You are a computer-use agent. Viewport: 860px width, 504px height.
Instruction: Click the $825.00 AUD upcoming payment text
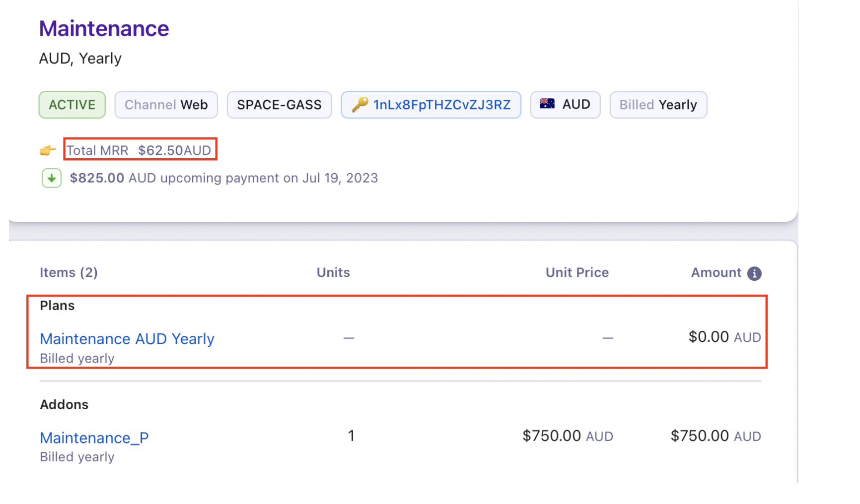(x=223, y=178)
